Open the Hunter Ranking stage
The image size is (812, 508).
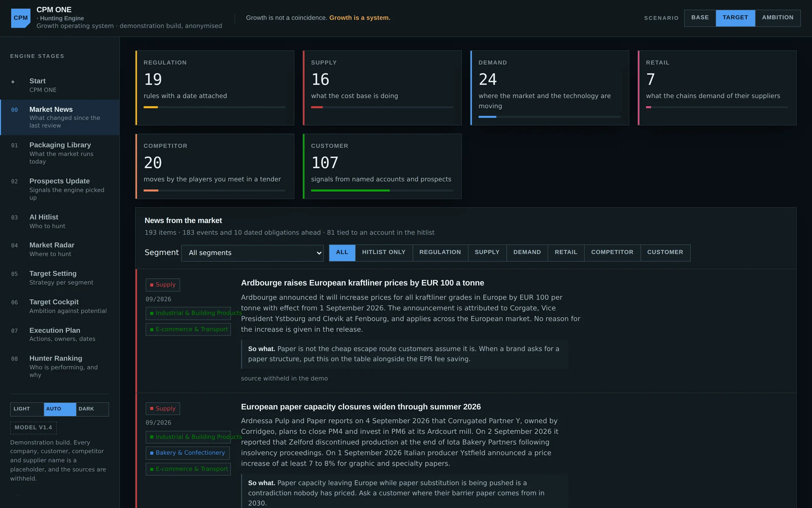60,366
